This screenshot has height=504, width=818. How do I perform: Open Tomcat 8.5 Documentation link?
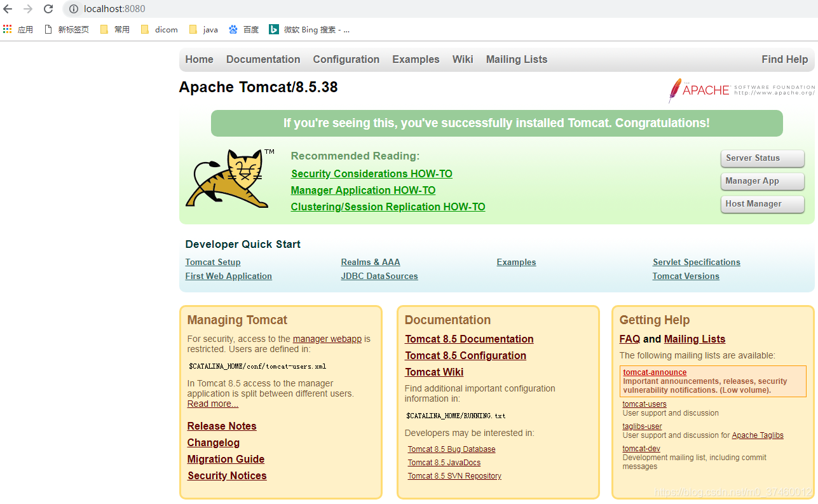click(x=469, y=339)
